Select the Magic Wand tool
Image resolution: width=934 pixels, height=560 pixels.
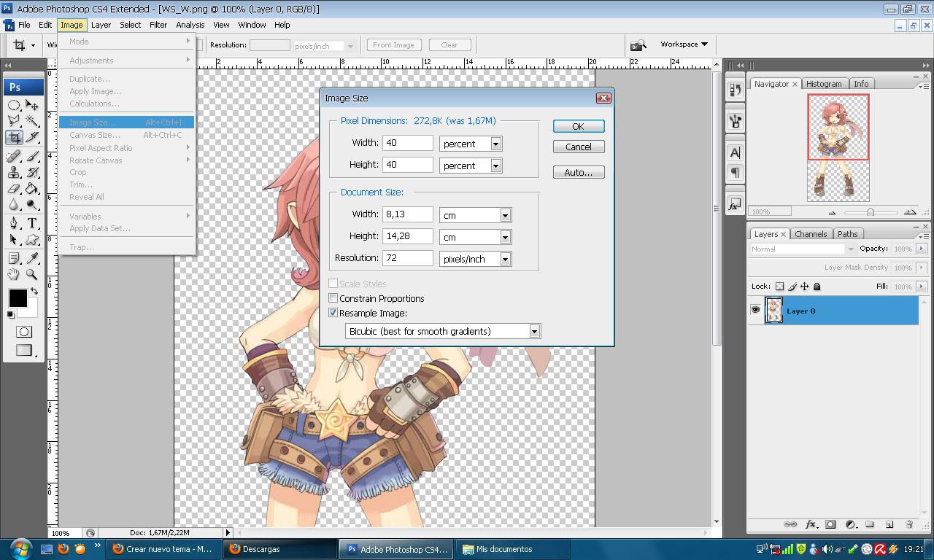point(32,121)
